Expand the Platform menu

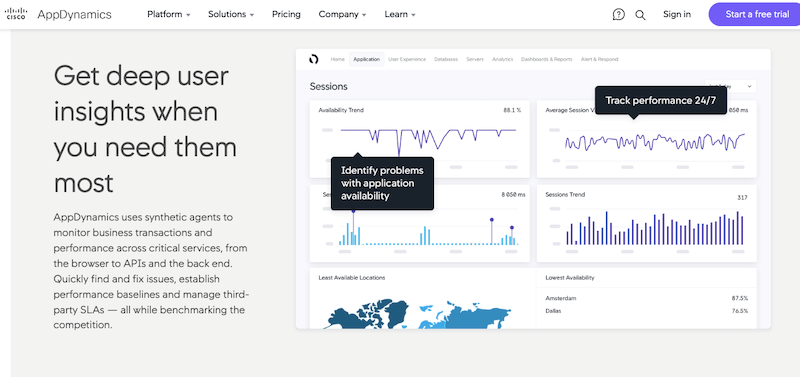coord(169,14)
